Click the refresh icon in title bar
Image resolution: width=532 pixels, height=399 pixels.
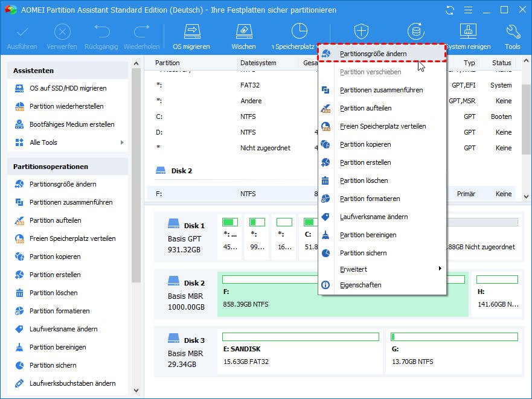click(450, 10)
